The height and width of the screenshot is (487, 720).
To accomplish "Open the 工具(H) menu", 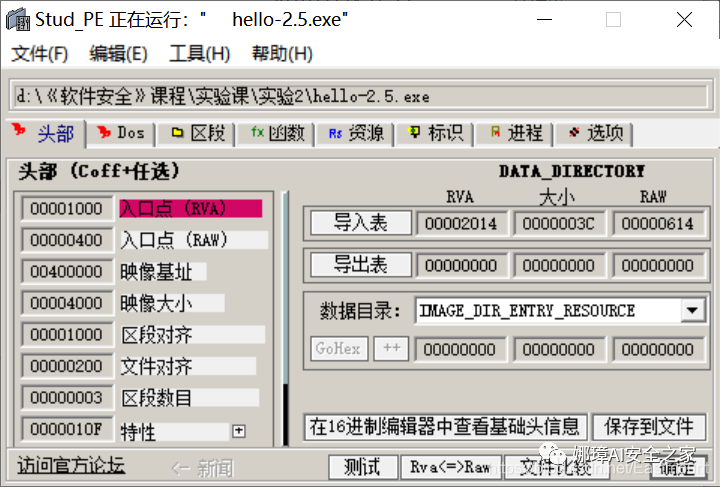I will tap(200, 54).
